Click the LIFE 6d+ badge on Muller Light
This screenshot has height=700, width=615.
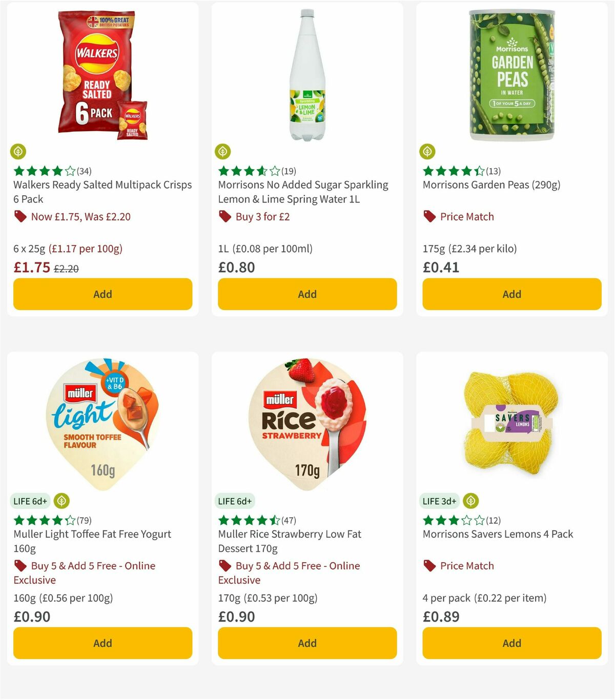[x=31, y=501]
